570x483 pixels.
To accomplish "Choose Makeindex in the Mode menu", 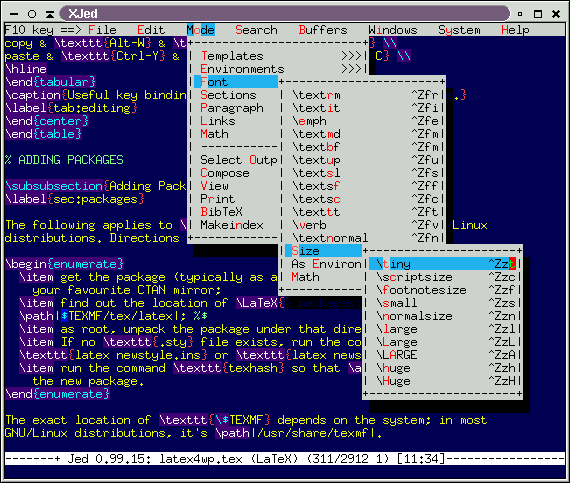I will [236, 225].
